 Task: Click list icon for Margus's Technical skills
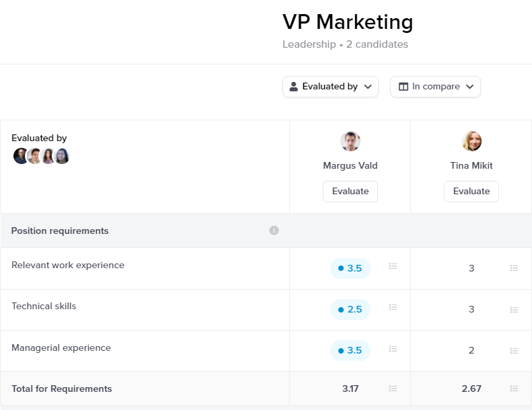pos(393,308)
